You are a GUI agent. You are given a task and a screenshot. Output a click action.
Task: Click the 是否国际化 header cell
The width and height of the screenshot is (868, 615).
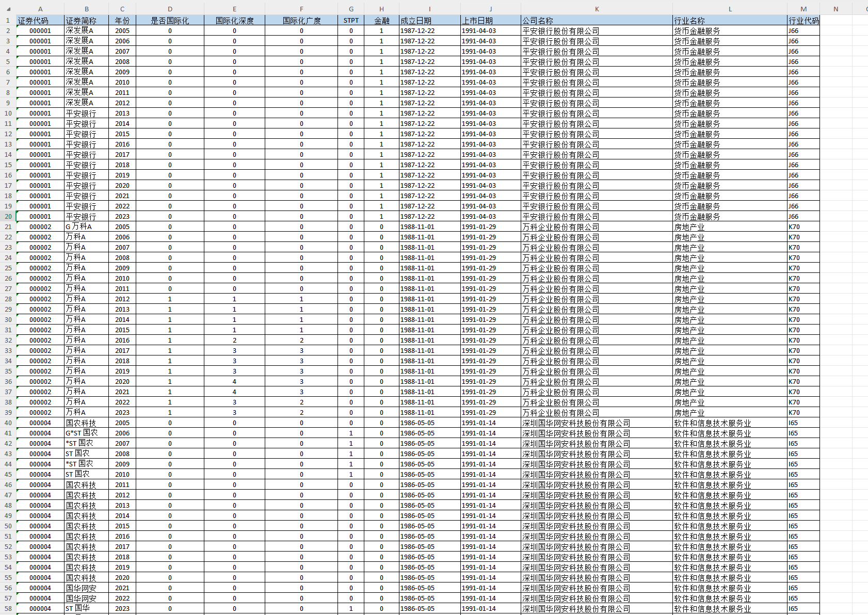click(x=170, y=21)
